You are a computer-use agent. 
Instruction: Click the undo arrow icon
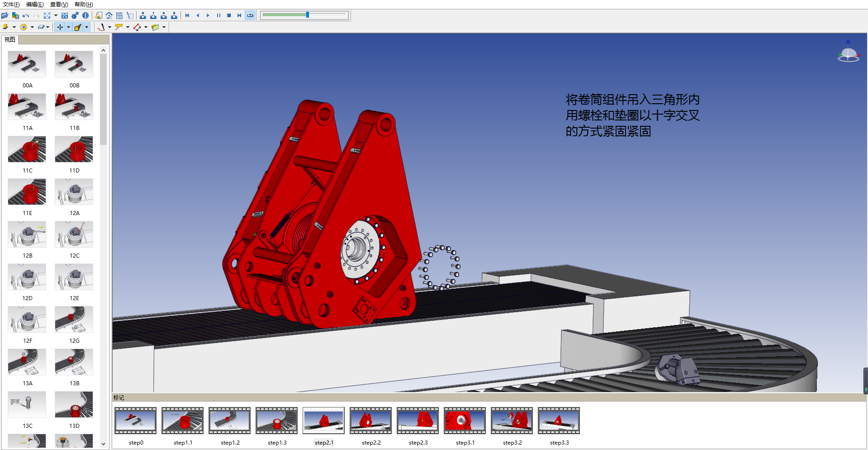26,15
